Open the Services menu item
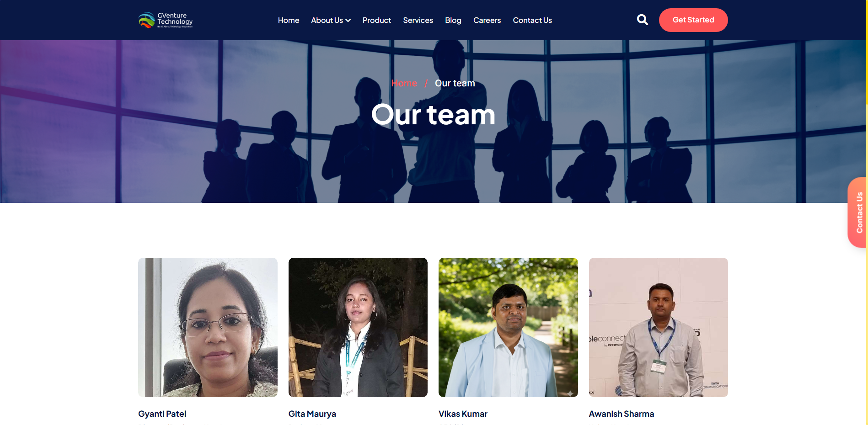Image resolution: width=868 pixels, height=425 pixels. 418,20
